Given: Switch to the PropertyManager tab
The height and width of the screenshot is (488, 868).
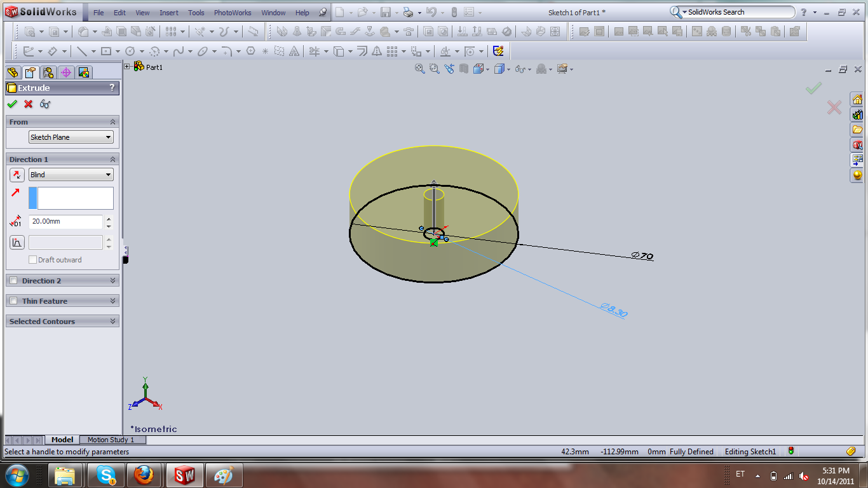Looking at the screenshot, I should coord(31,72).
